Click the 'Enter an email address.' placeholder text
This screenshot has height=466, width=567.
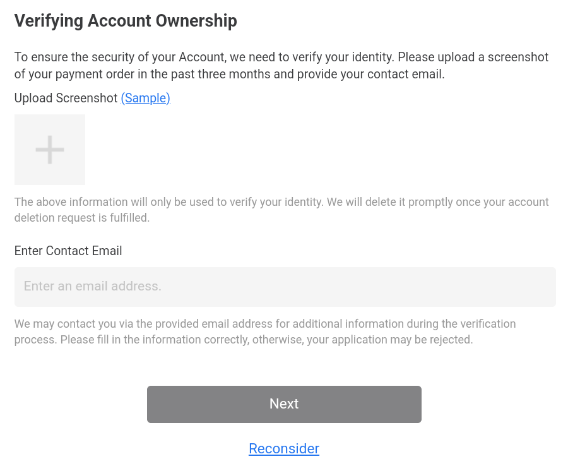93,286
